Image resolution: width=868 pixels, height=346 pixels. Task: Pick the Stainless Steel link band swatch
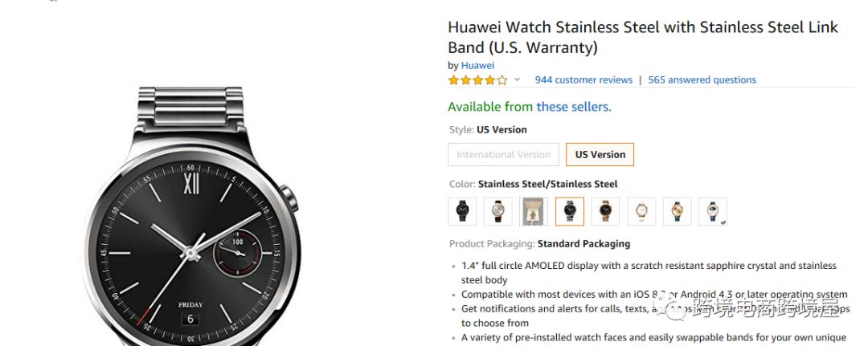coord(570,211)
